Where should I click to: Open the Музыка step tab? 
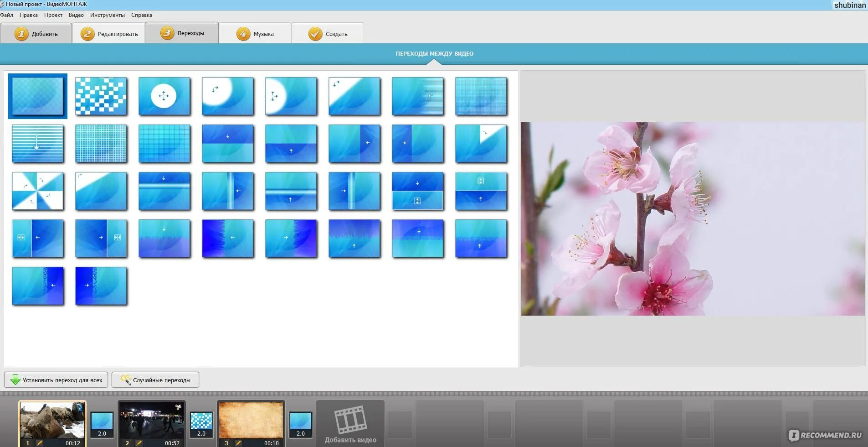[x=255, y=34]
